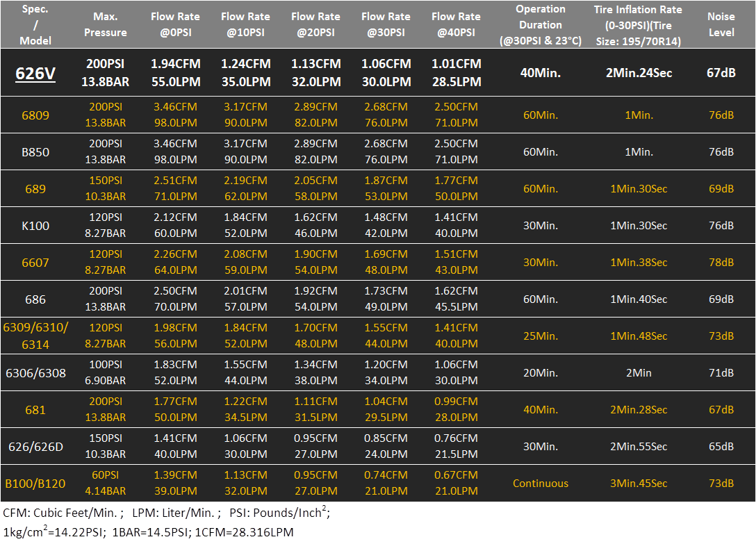This screenshot has width=756, height=544.
Task: Click the underlined 626V model name
Action: click(35, 73)
